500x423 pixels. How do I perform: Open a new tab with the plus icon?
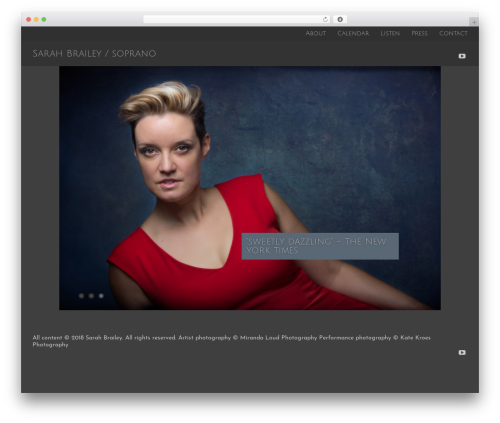click(474, 22)
